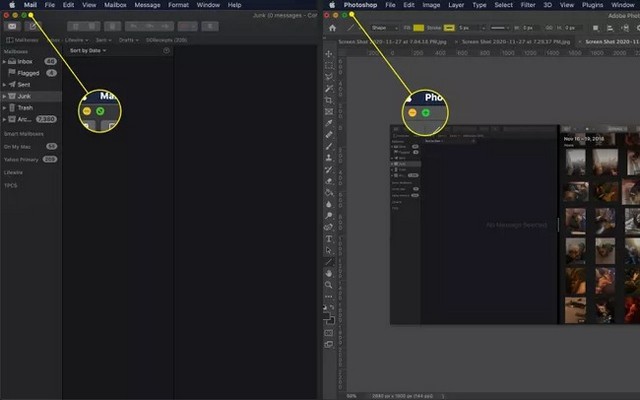Open the Layer menu in Photoshop
The height and width of the screenshot is (400, 640).
tap(456, 5)
